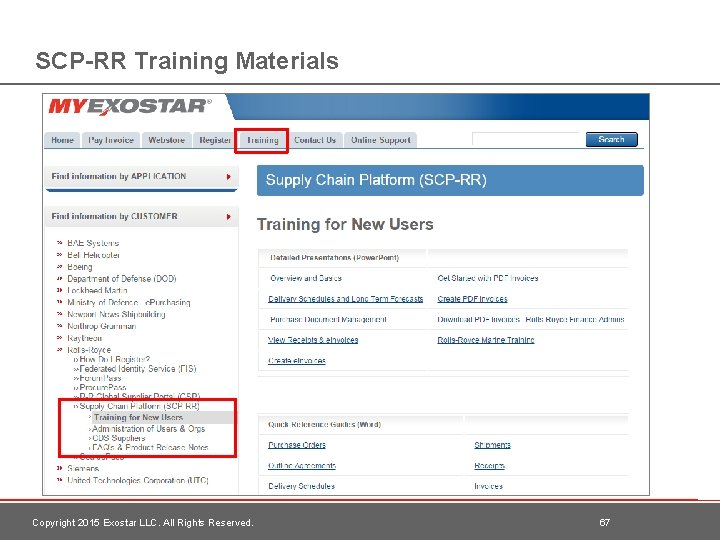Viewport: 720px width, 540px height.
Task: Open Rolls-Royce Marine Training link
Action: [486, 340]
